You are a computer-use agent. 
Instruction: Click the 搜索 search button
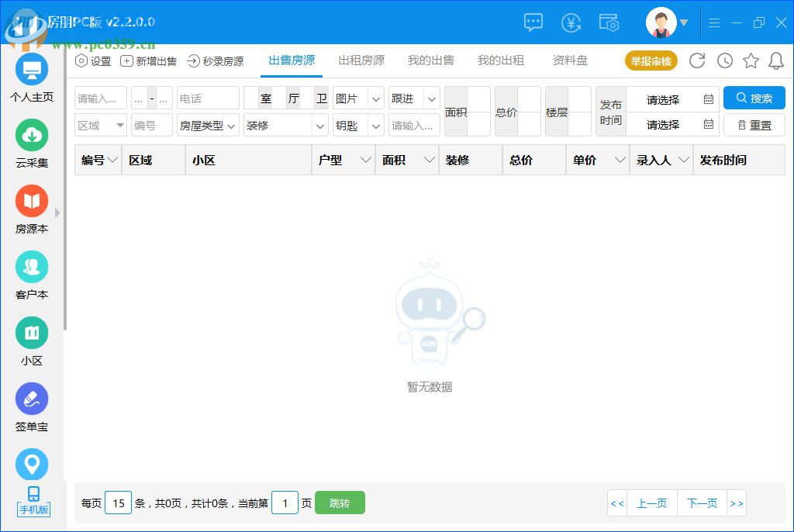pos(753,98)
